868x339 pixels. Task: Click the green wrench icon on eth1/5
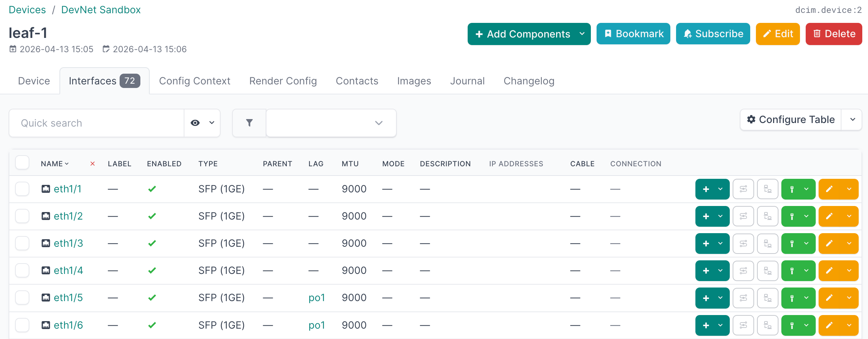point(792,298)
